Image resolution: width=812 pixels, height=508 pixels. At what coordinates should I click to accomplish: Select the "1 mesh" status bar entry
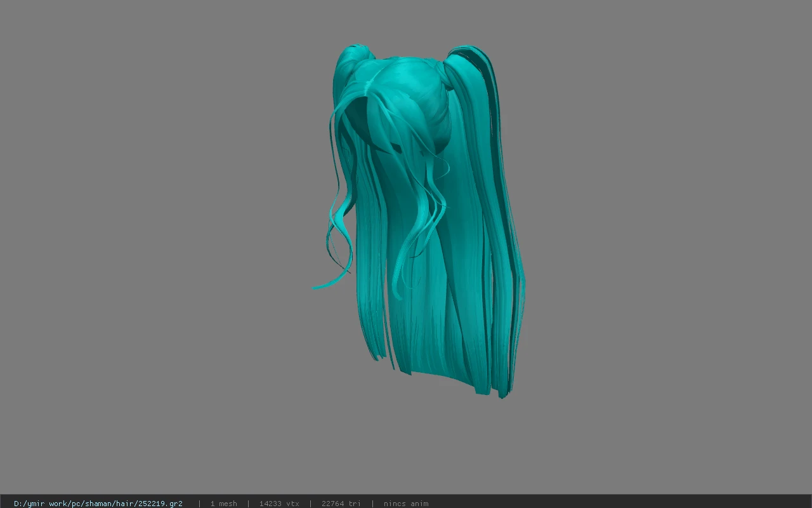click(223, 504)
